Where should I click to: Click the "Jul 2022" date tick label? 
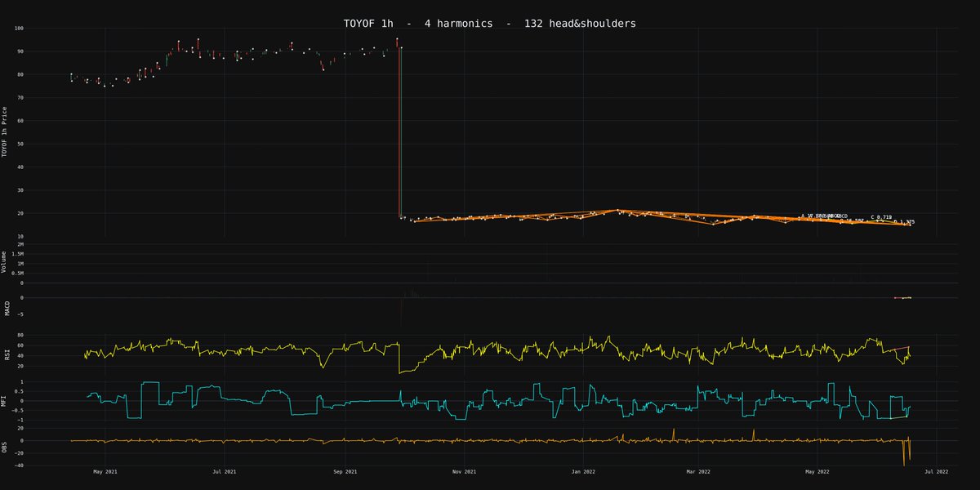coord(936,472)
